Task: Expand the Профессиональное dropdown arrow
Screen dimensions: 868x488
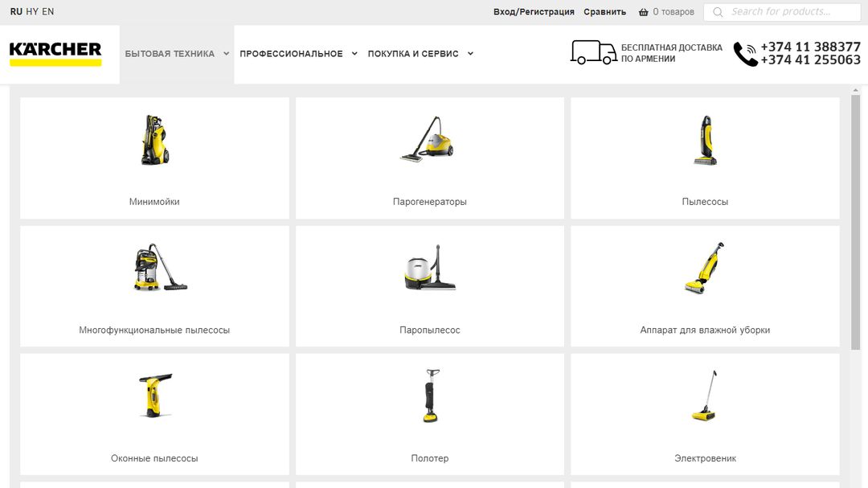Action: (x=354, y=54)
